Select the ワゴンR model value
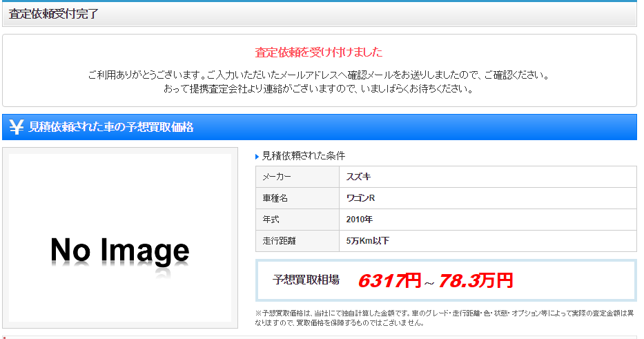The width and height of the screenshot is (644, 339). coord(360,199)
